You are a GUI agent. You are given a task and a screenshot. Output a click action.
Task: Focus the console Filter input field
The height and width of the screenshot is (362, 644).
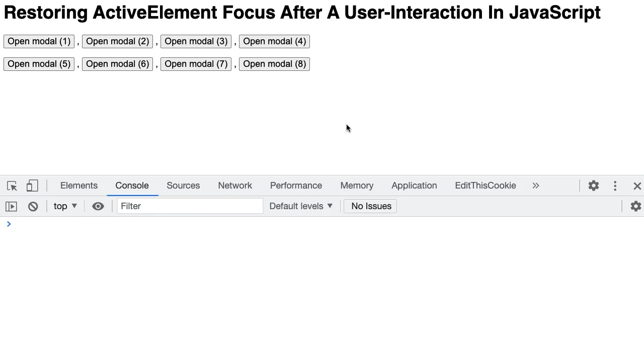click(190, 206)
